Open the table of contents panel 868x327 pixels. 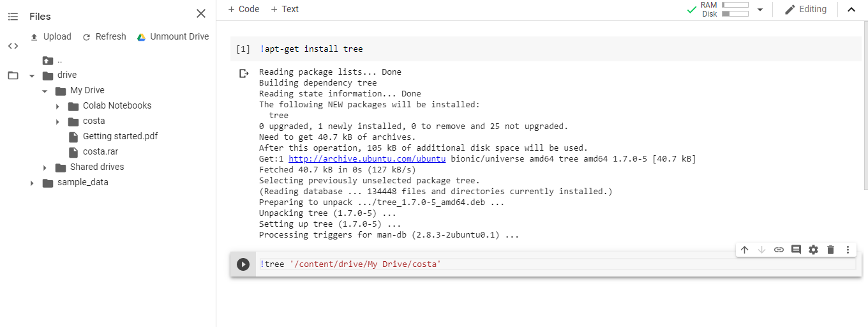pos(13,17)
